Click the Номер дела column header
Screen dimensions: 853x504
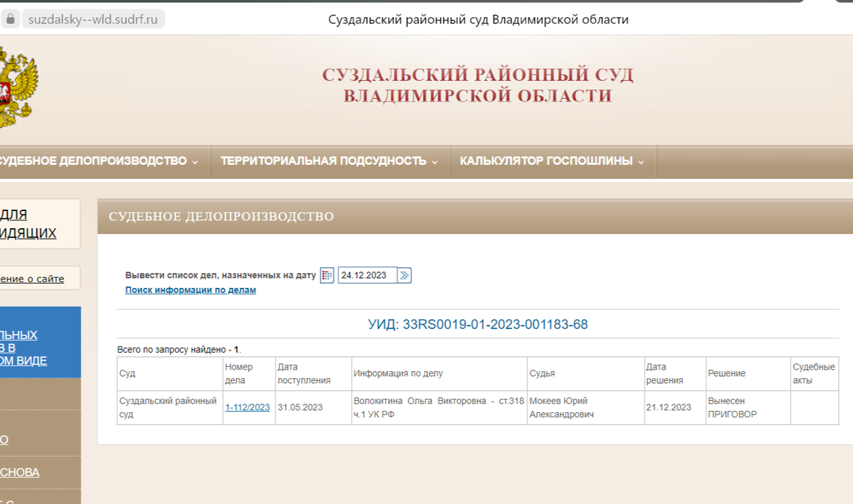tap(245, 373)
